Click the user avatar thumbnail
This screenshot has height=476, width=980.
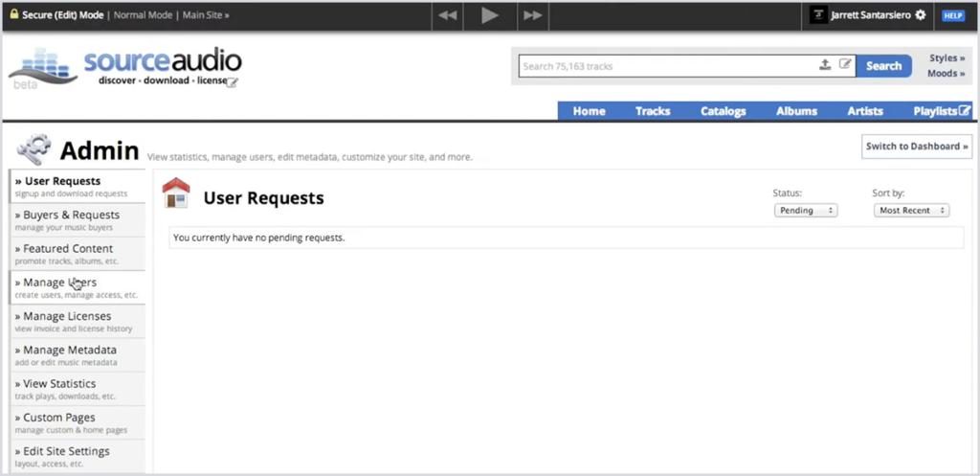818,15
